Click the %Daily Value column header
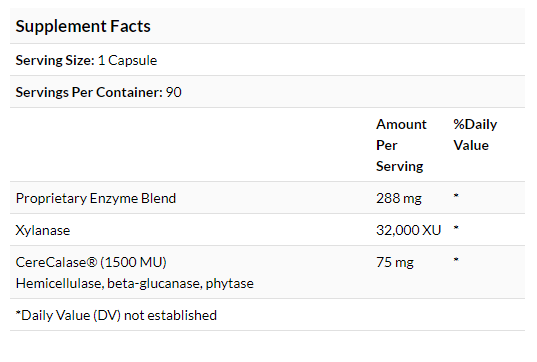537x362 pixels. click(475, 135)
